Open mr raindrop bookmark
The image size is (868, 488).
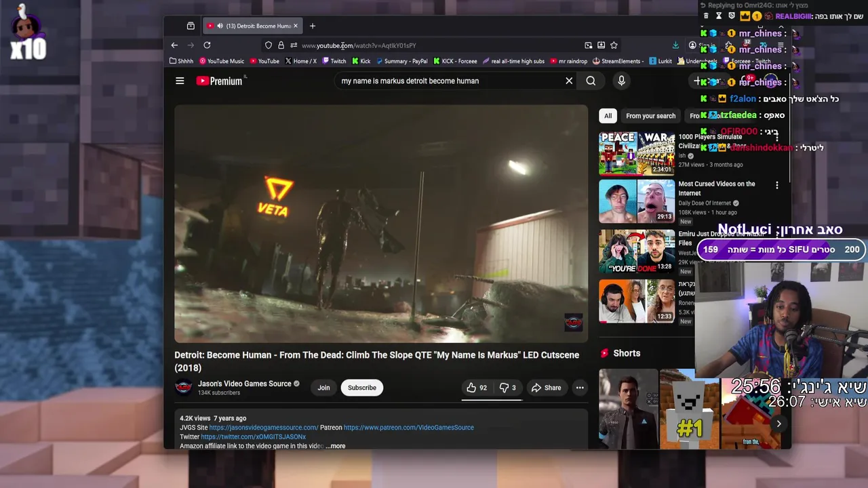pyautogui.click(x=569, y=61)
